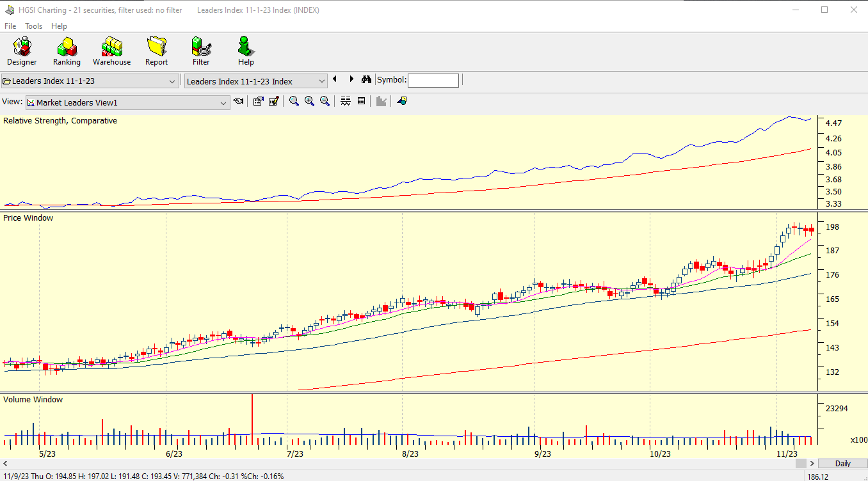Click the data list sheet icon

pyautogui.click(x=361, y=101)
